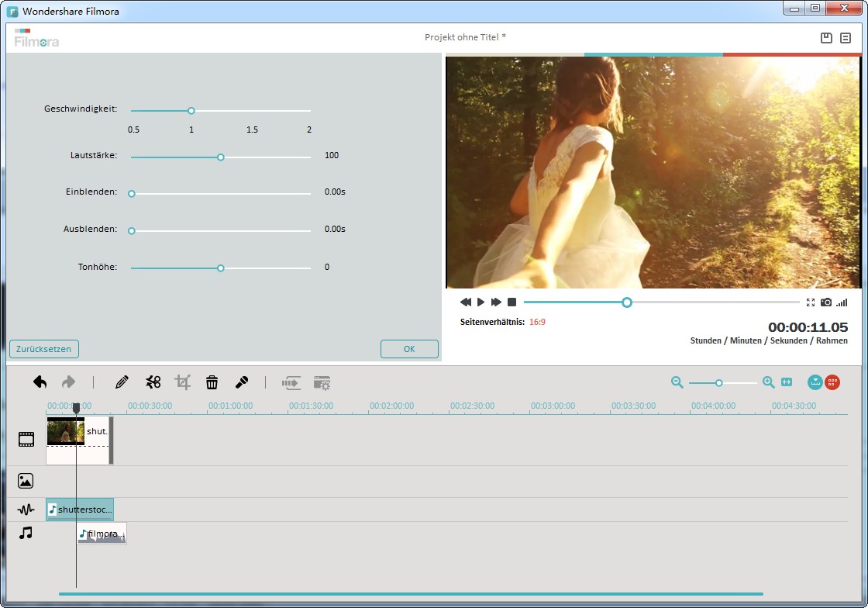Open the crop tool
868x608 pixels.
[x=183, y=382]
